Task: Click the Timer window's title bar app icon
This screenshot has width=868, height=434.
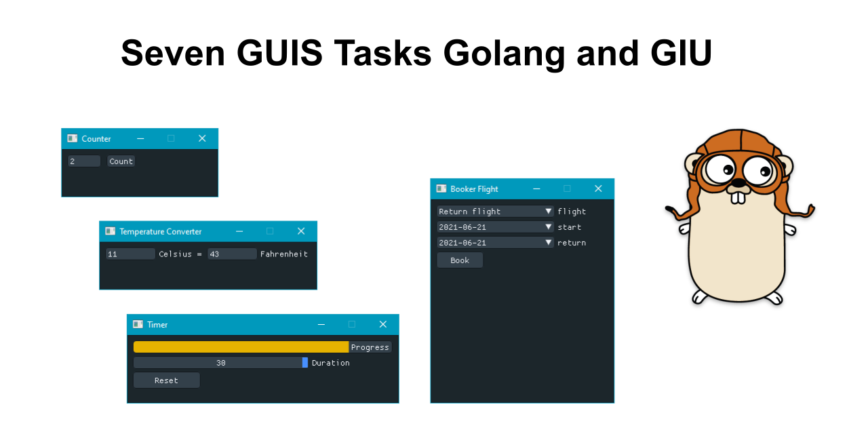Action: 137,324
